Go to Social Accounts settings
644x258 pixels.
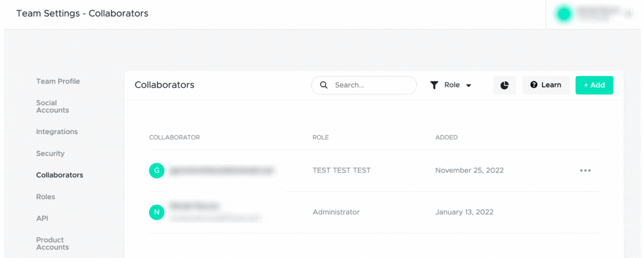[52, 106]
